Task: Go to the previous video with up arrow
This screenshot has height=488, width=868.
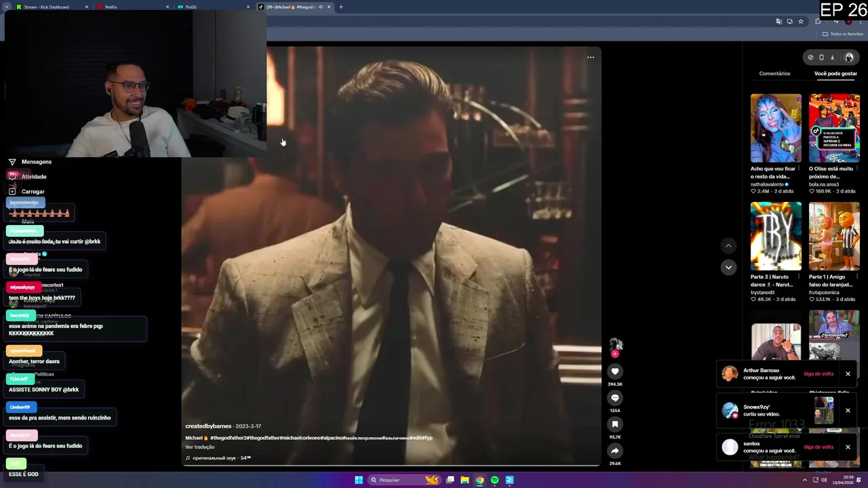Action: coord(728,245)
